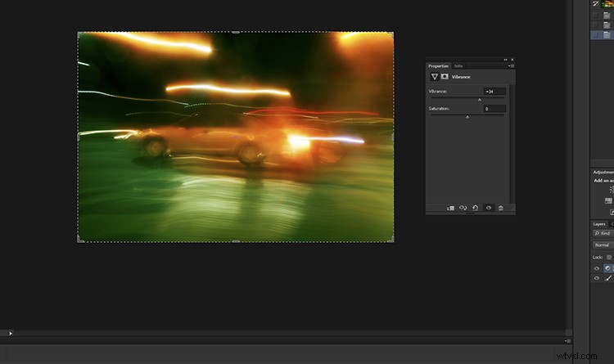This screenshot has height=364, width=614.
Task: Click the Saturation slider handle
Action: point(467,117)
